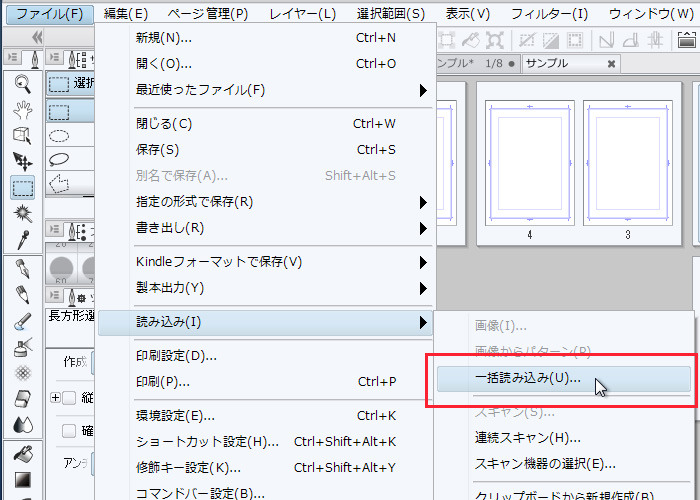
Task: Select the Pencil tool
Action: (x=22, y=295)
